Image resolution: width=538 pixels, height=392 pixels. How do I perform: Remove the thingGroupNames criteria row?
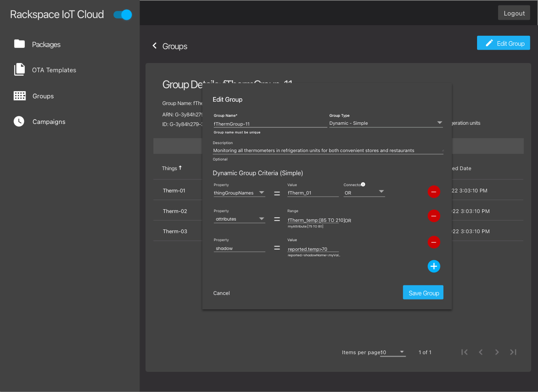point(434,192)
